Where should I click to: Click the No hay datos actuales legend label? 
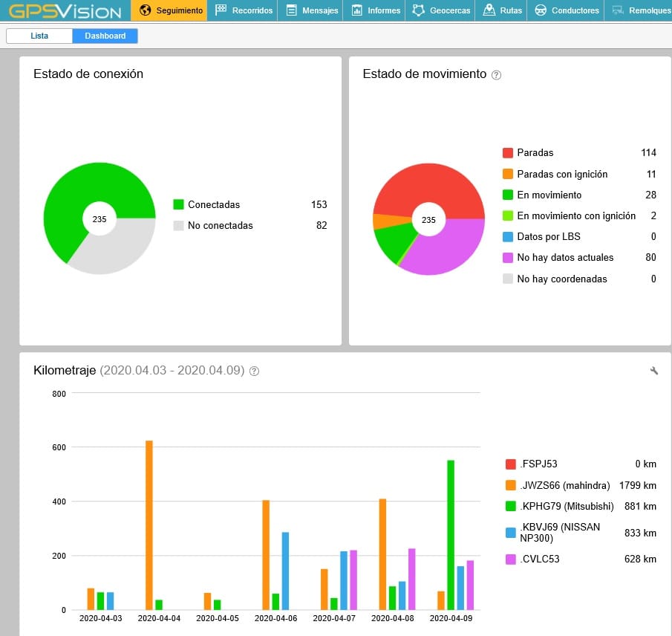[565, 258]
